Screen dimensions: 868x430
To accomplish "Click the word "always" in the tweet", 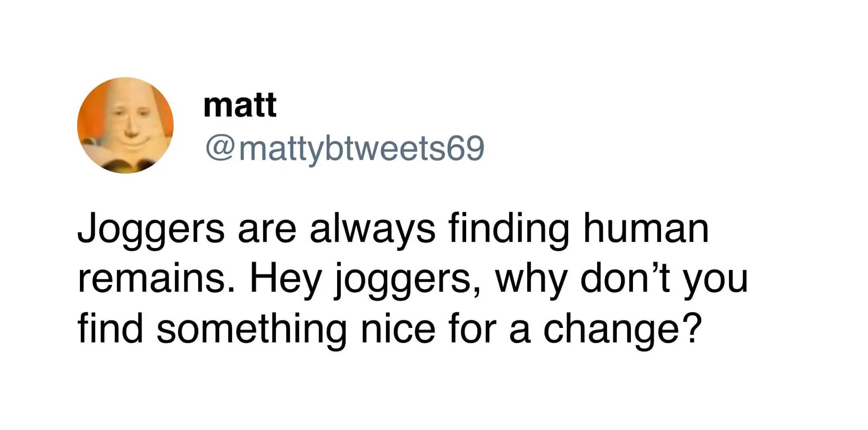I will (372, 231).
